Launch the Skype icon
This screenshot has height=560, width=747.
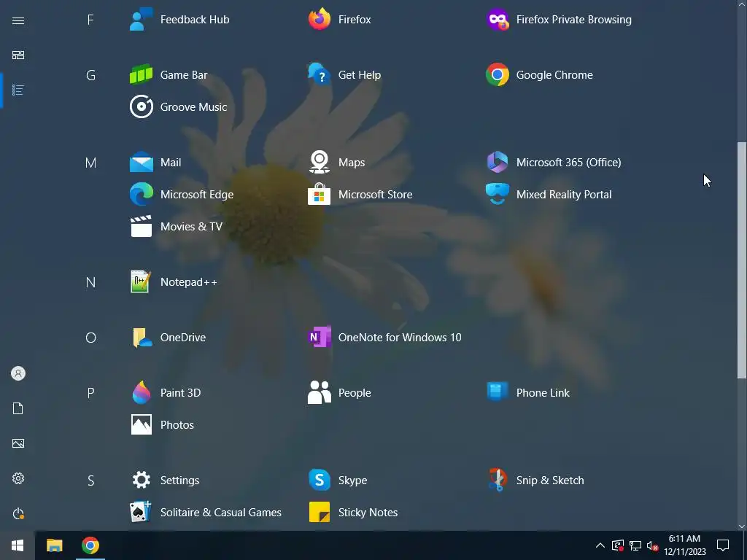[x=320, y=480]
